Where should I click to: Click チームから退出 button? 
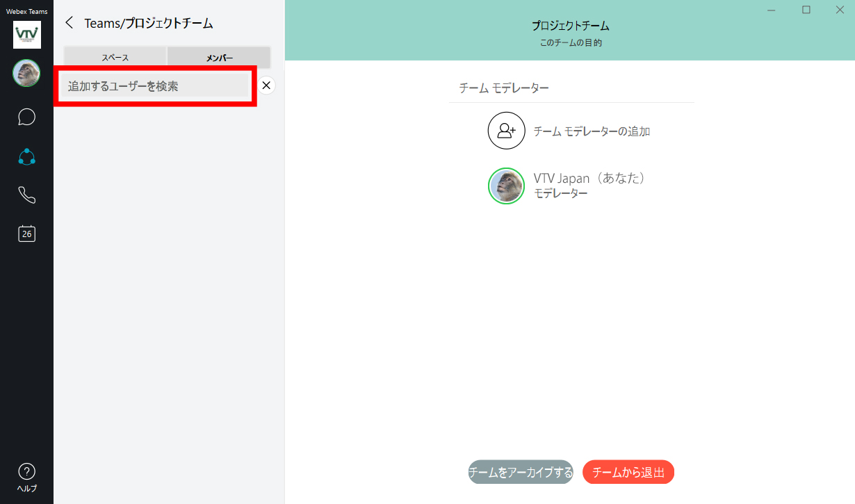(x=628, y=472)
